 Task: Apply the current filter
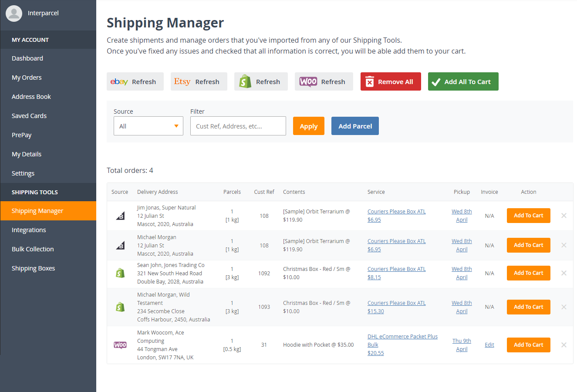tap(308, 126)
